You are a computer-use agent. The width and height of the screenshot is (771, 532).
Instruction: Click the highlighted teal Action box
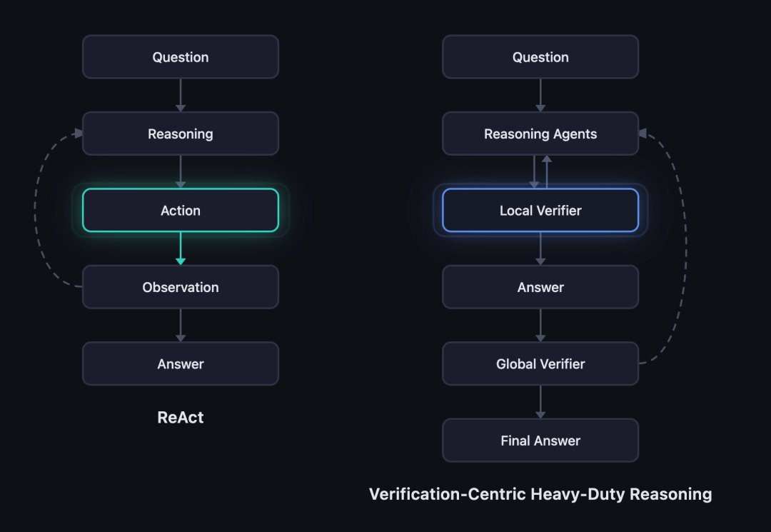point(181,210)
